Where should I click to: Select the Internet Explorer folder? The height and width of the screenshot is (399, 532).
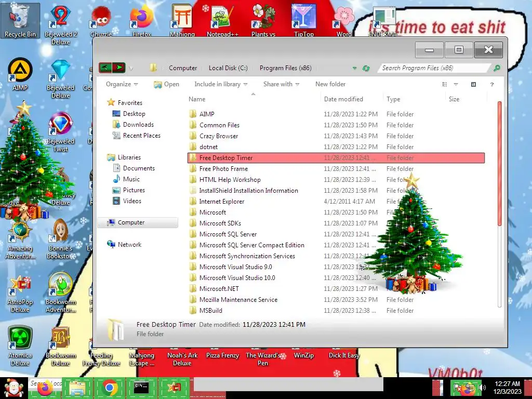point(336,201)
